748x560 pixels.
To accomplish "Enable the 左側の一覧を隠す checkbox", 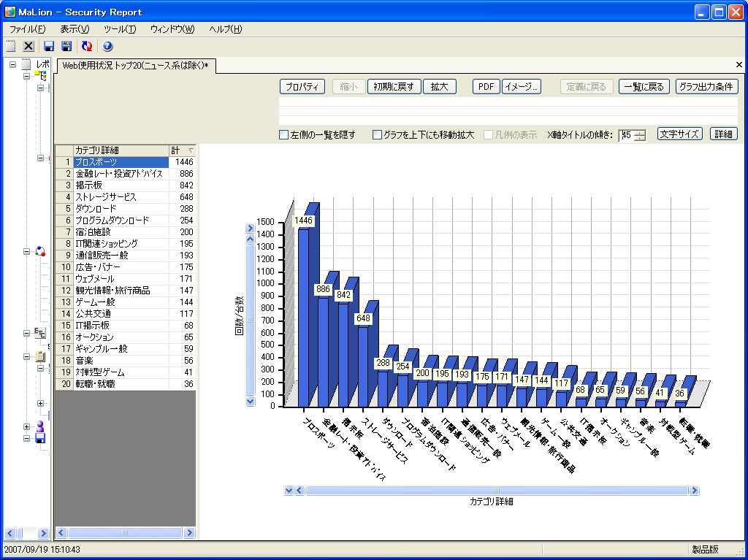I will pyautogui.click(x=284, y=135).
